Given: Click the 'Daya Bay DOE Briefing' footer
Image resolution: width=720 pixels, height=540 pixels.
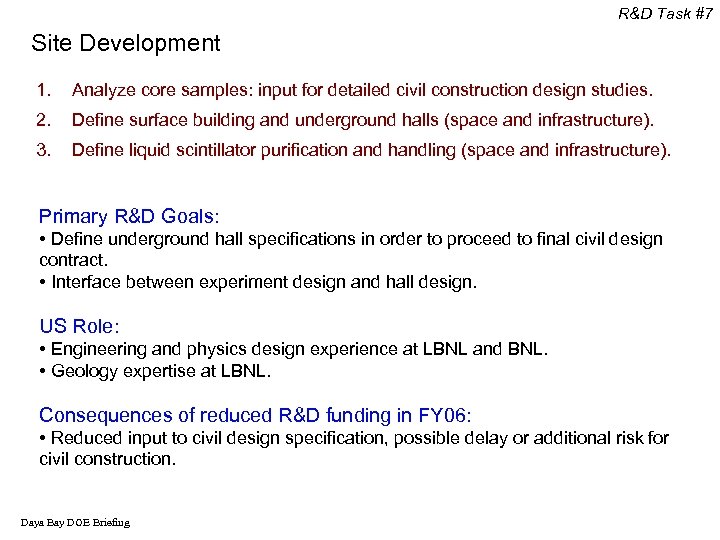Looking at the screenshot, I should 75,523.
